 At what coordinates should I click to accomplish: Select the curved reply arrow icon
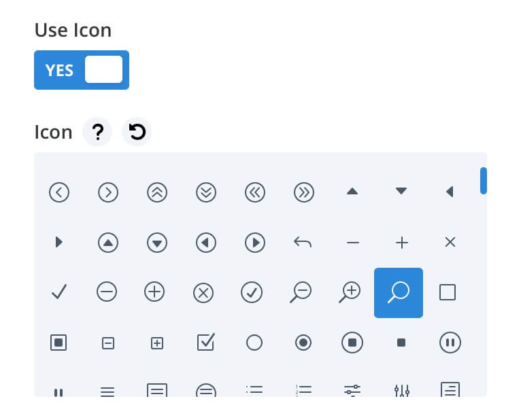pos(303,243)
